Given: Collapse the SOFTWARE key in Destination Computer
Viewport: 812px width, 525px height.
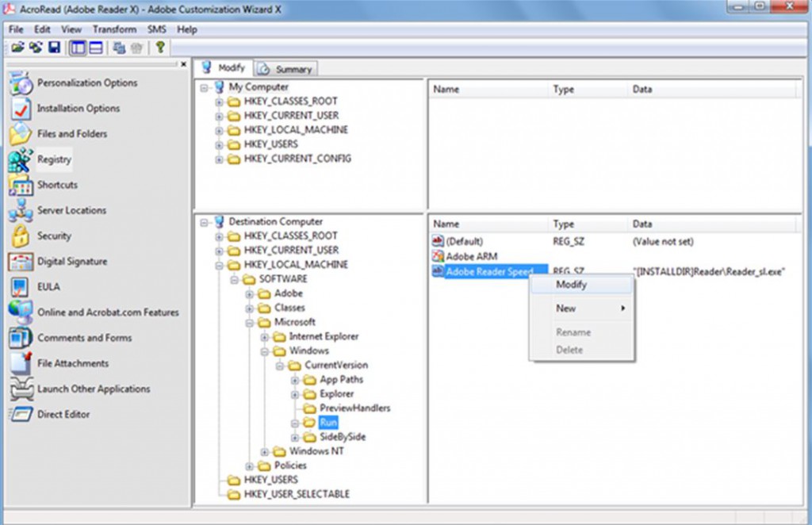Looking at the screenshot, I should (234, 280).
